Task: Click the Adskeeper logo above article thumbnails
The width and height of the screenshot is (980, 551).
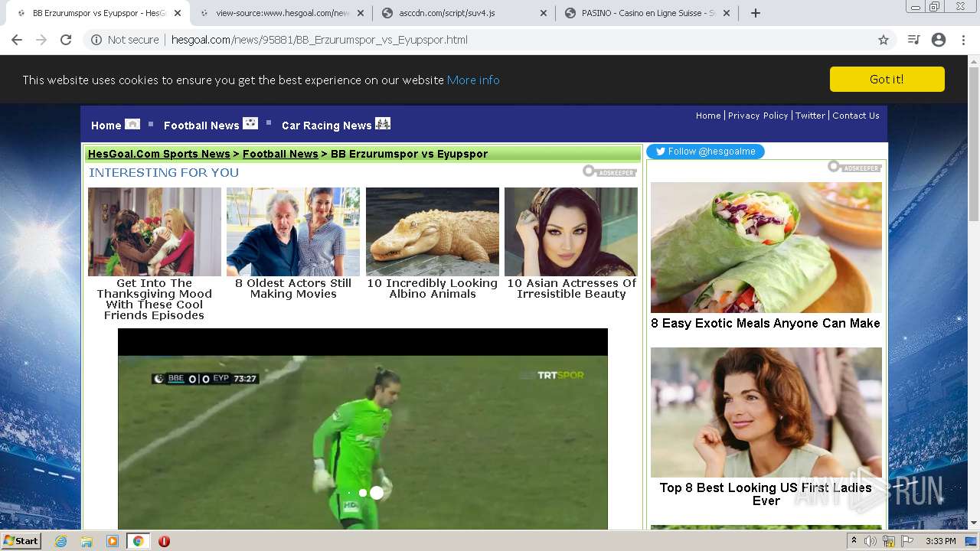Action: click(609, 172)
